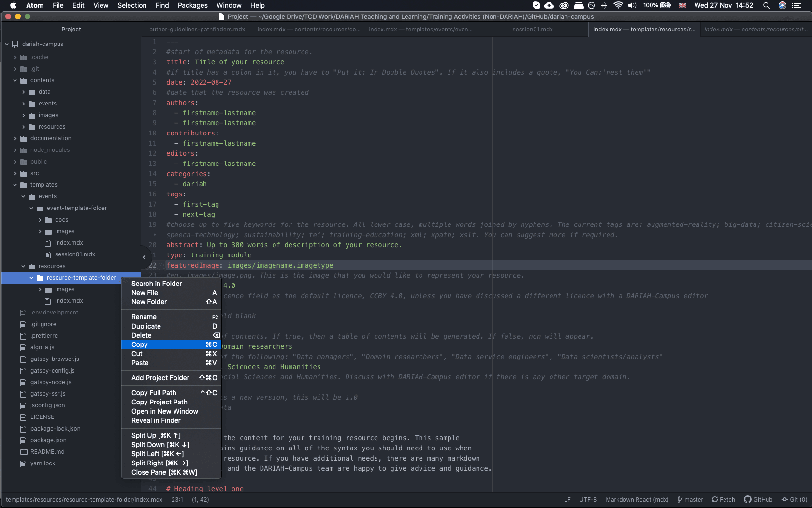The height and width of the screenshot is (508, 812).
Task: Open the Markdown React (mdx) grammar selector
Action: coord(637,499)
